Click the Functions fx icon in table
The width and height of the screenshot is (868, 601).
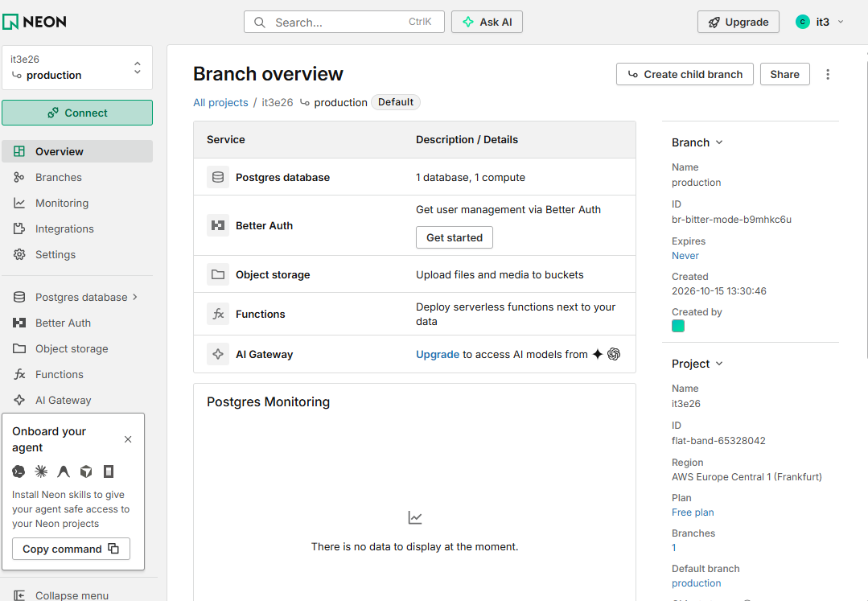[218, 314]
